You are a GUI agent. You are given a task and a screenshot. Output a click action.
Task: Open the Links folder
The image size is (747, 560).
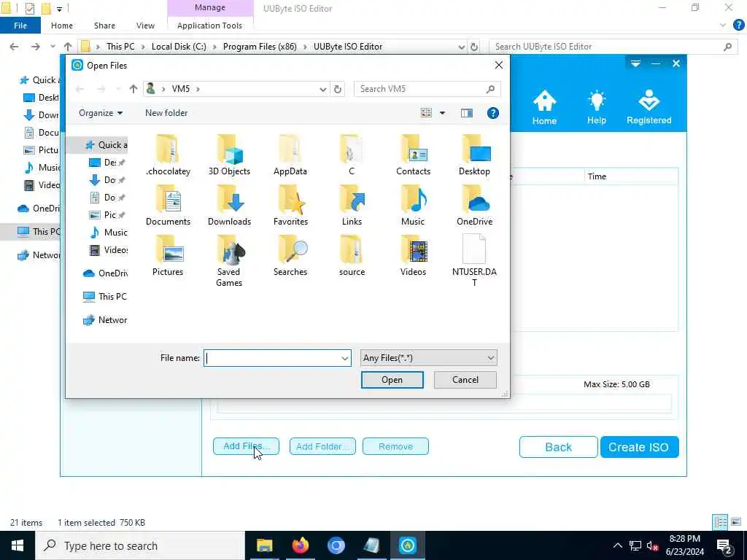[352, 205]
